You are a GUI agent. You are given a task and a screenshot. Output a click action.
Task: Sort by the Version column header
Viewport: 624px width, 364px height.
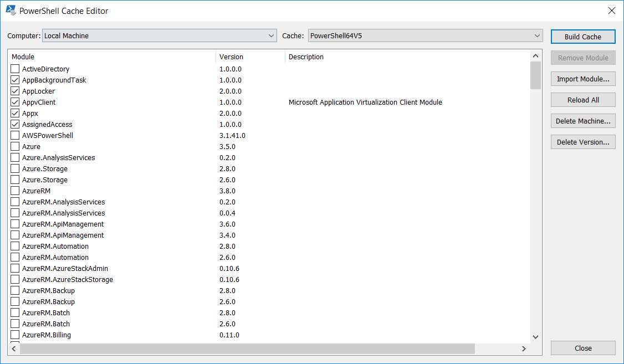pyautogui.click(x=250, y=57)
